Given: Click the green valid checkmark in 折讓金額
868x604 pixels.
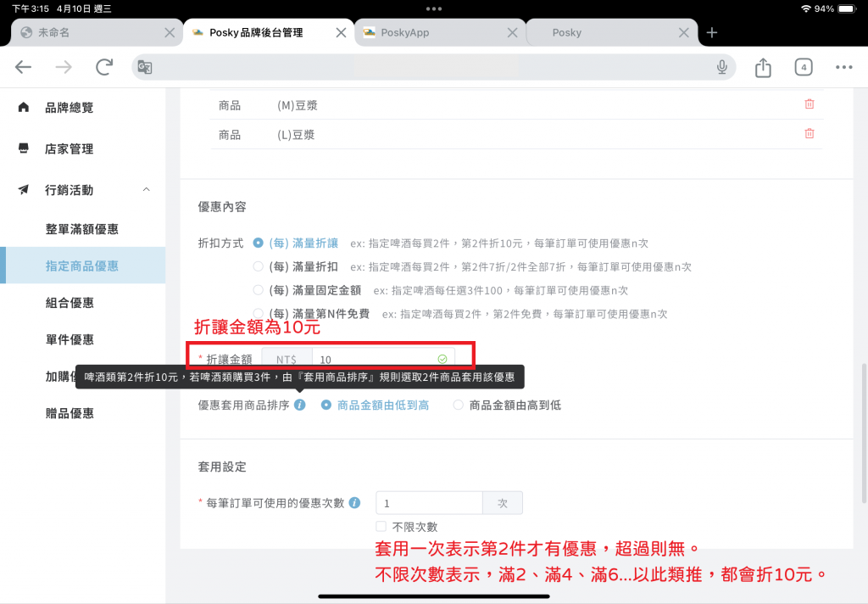Looking at the screenshot, I should pyautogui.click(x=442, y=359).
